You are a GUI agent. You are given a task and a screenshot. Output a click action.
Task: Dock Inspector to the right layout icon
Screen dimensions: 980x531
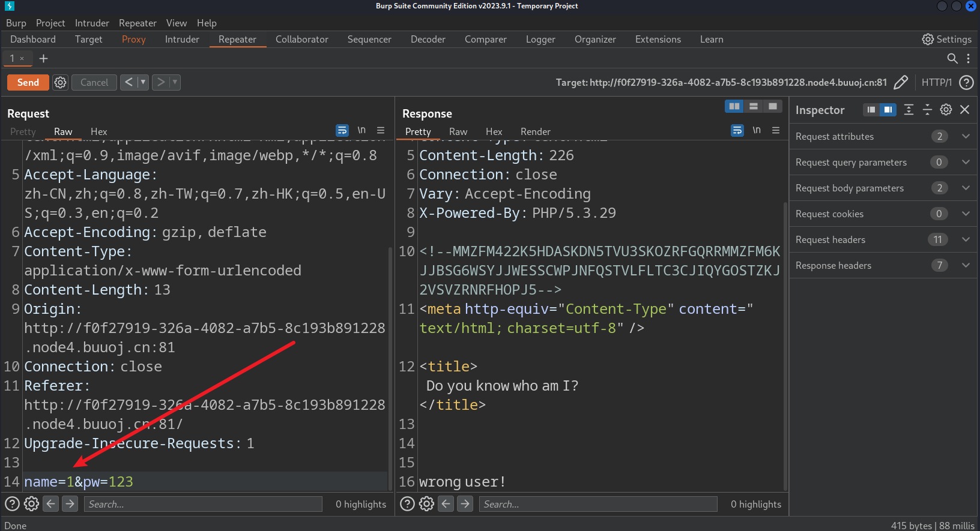[x=888, y=109]
